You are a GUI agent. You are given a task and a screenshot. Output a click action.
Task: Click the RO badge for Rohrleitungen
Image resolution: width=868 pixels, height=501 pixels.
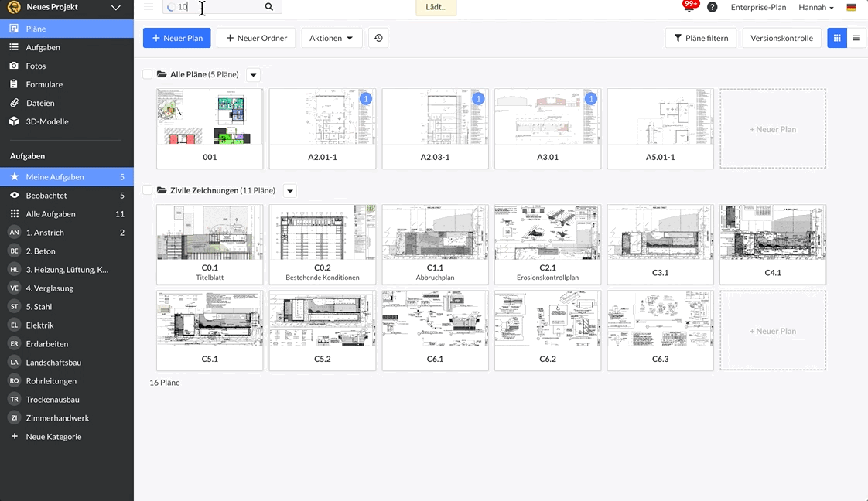coord(15,381)
